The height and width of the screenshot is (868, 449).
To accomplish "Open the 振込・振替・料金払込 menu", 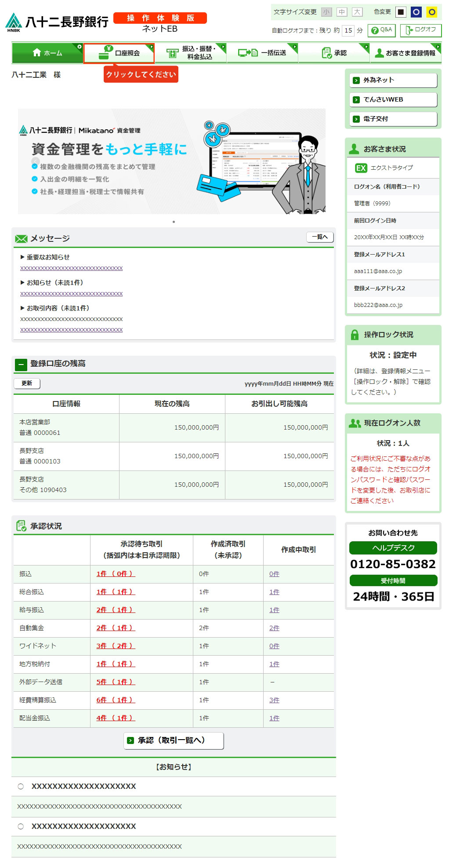I will [x=191, y=53].
